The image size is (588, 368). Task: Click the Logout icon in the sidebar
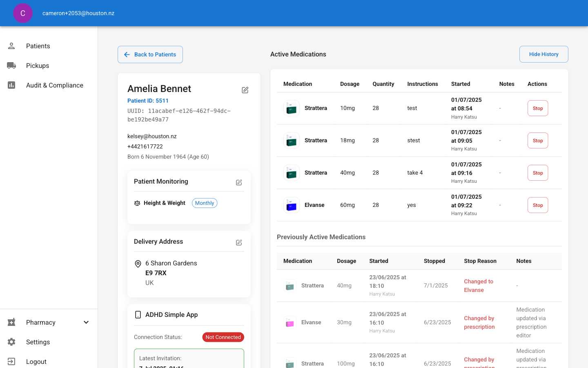11,361
